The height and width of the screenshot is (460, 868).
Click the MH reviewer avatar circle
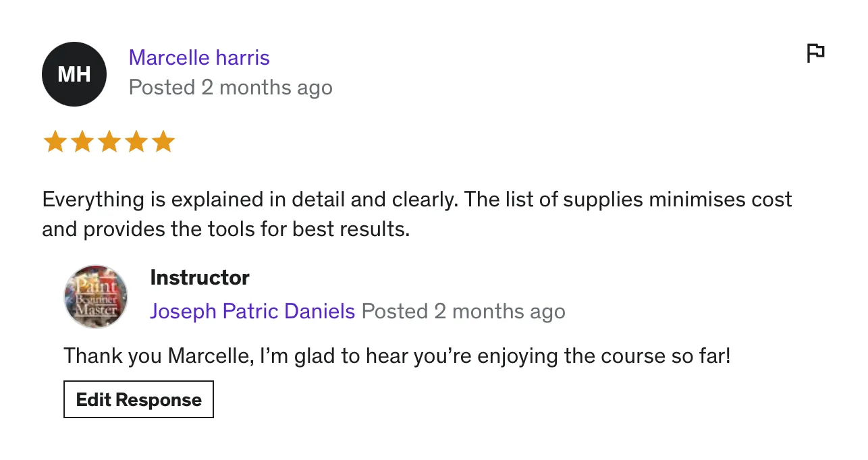[74, 74]
